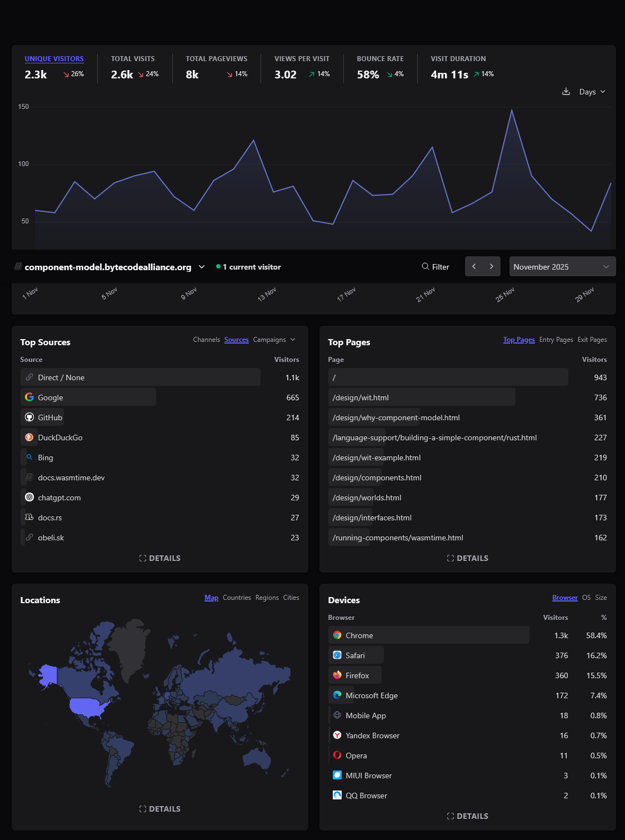Open DETAILS under Top Sources
Viewport: 625px width, 840px height.
(x=160, y=558)
